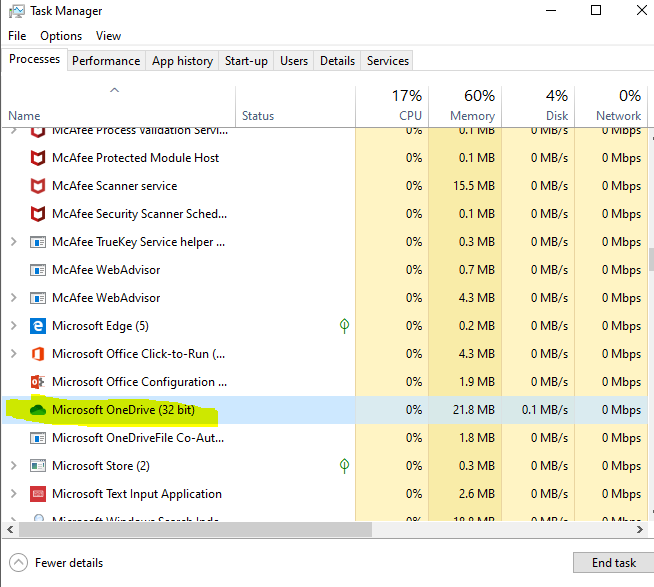Switch to the Users tab
This screenshot has height=587, width=654.
click(x=294, y=61)
